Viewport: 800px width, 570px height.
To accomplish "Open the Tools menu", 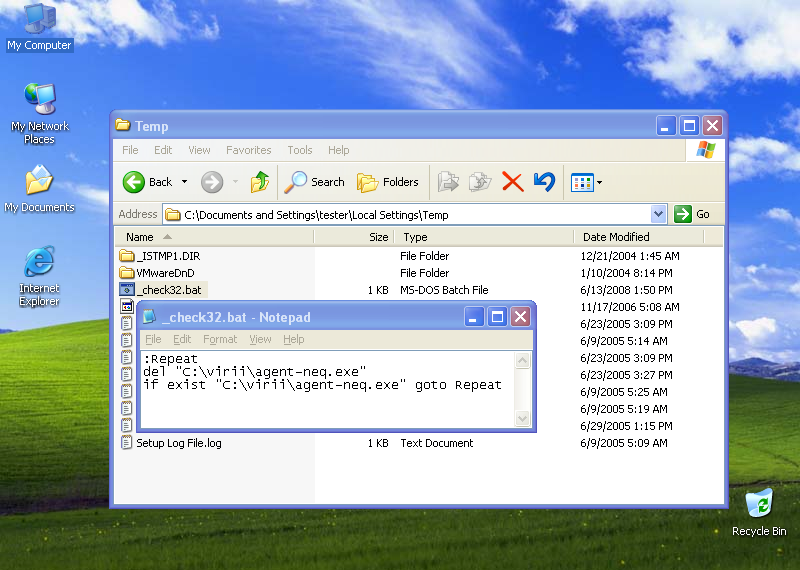I will coord(299,150).
